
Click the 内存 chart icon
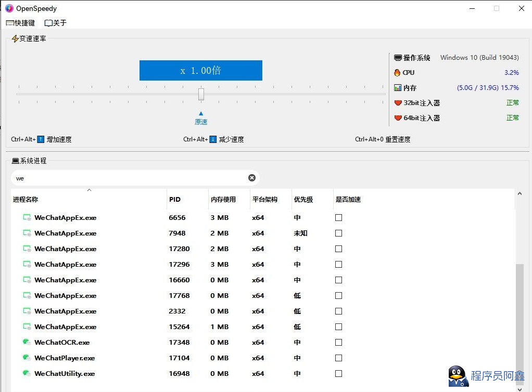point(398,88)
